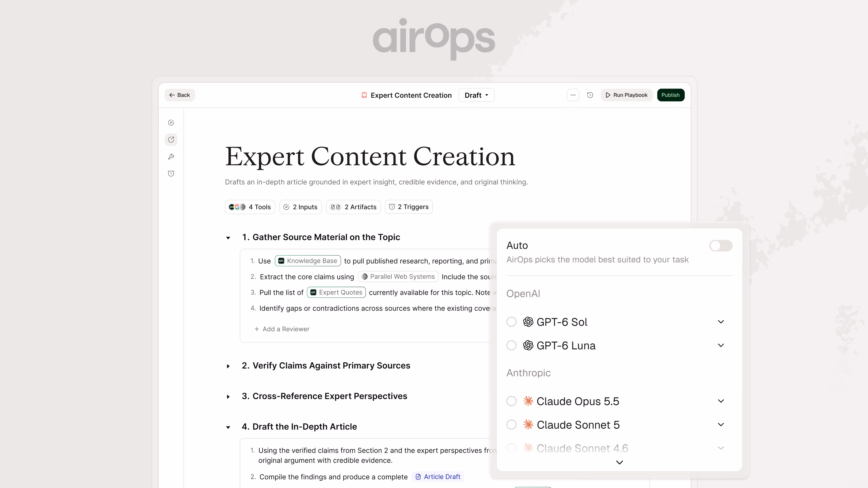Click the Anthropic logo beside Claude Sonnet 5
This screenshot has height=488, width=868.
[528, 425]
